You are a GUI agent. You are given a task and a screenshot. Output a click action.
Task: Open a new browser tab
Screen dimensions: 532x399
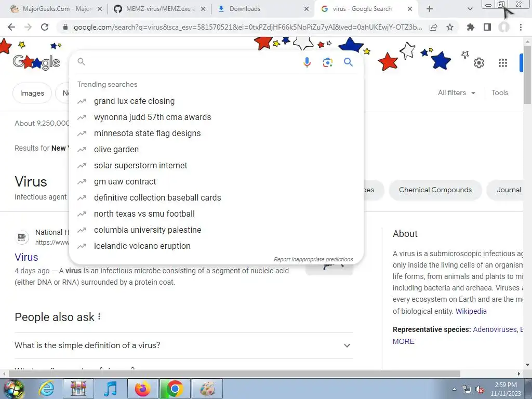(x=430, y=9)
